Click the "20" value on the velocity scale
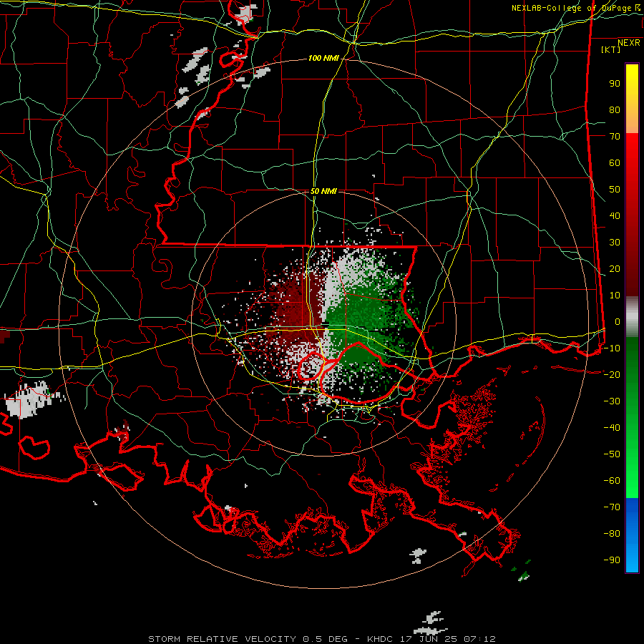Screen dimensions: 644x644 tap(615, 268)
